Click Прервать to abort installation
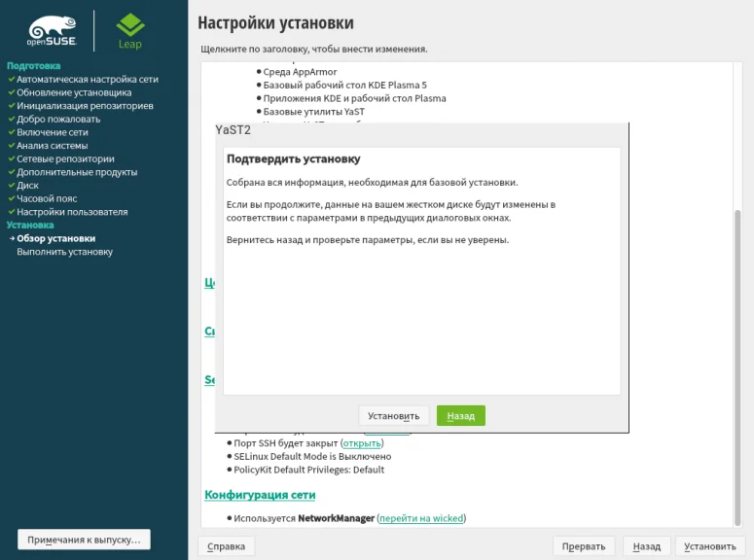754x560 pixels. tap(584, 546)
